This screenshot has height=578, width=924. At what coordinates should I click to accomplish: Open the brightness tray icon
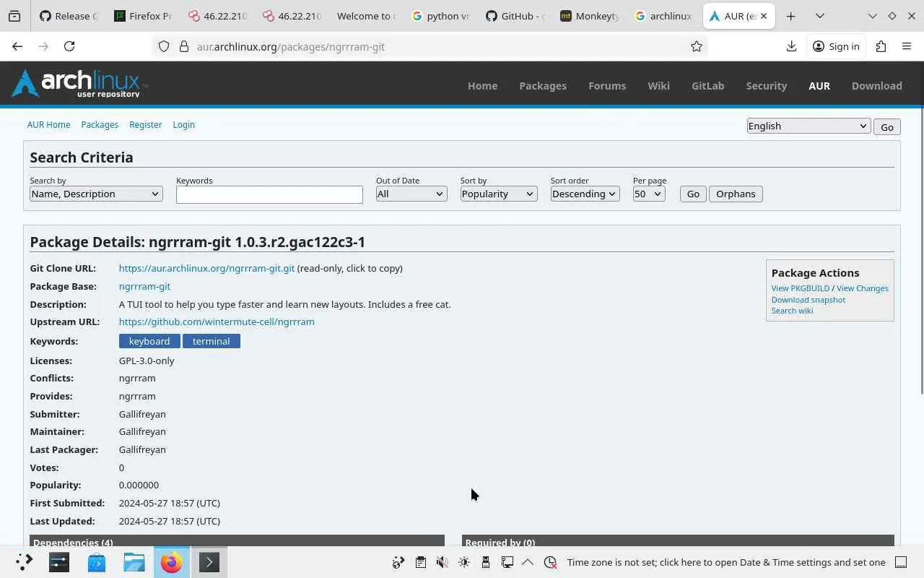[464, 562]
